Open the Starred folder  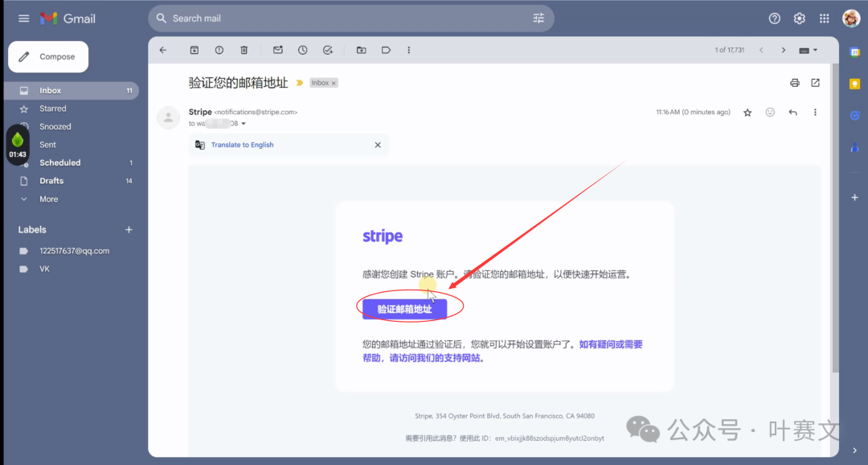pyautogui.click(x=53, y=109)
